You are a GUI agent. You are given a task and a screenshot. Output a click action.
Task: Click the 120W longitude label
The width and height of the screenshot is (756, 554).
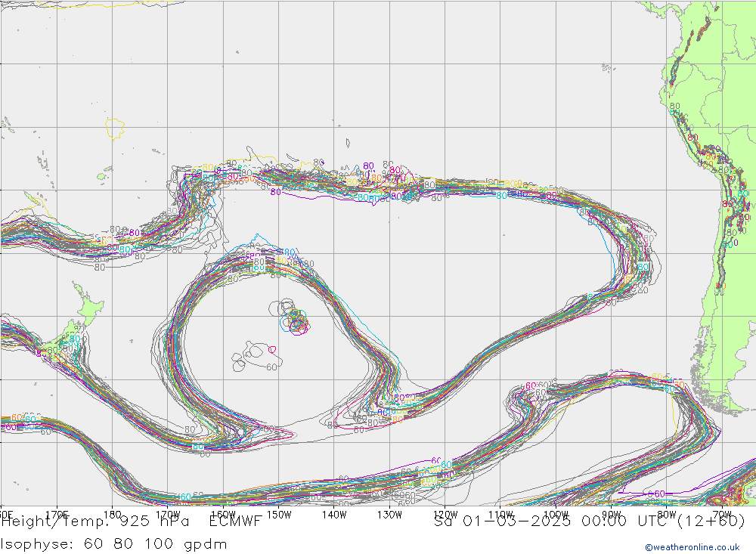pos(445,515)
